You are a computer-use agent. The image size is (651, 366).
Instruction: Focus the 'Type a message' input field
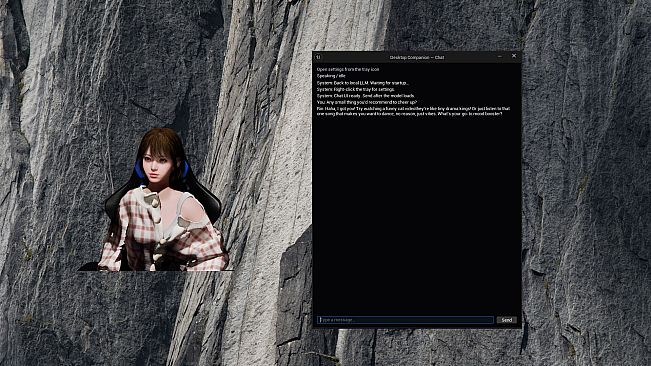pos(406,320)
